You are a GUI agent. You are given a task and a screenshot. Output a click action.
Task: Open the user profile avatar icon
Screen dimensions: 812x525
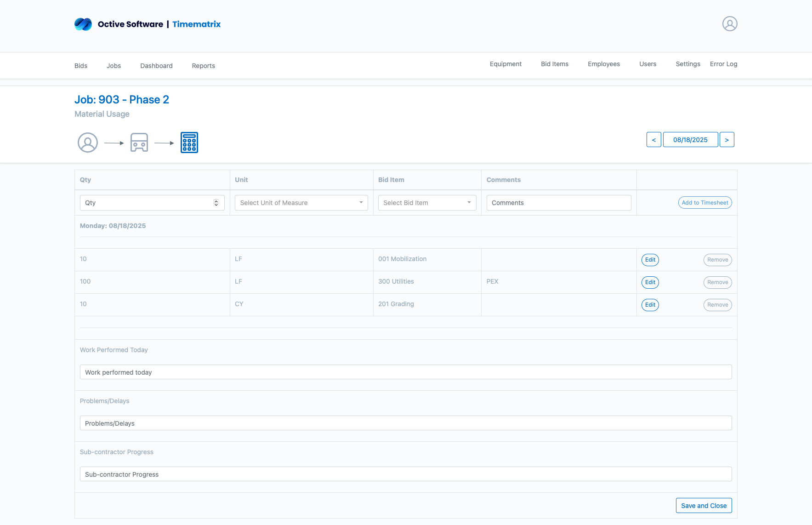(730, 24)
